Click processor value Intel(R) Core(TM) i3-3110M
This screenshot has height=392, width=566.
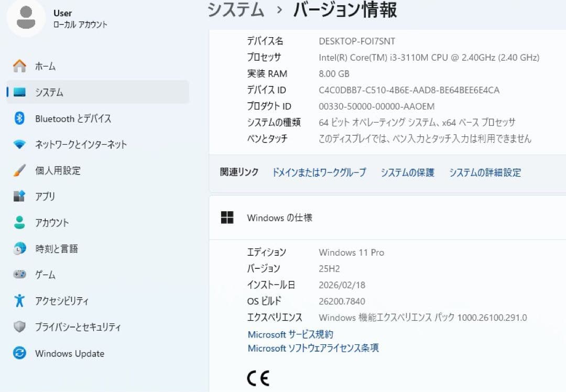pyautogui.click(x=429, y=58)
